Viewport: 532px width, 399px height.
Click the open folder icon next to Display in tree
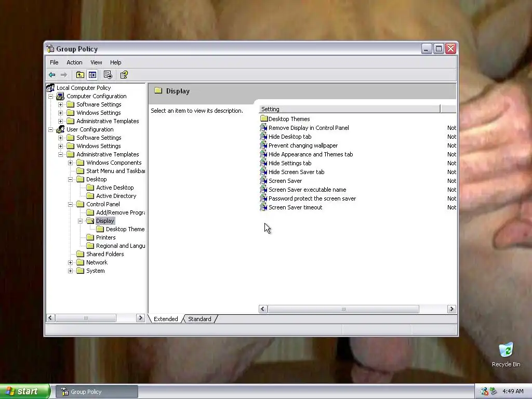pos(90,221)
